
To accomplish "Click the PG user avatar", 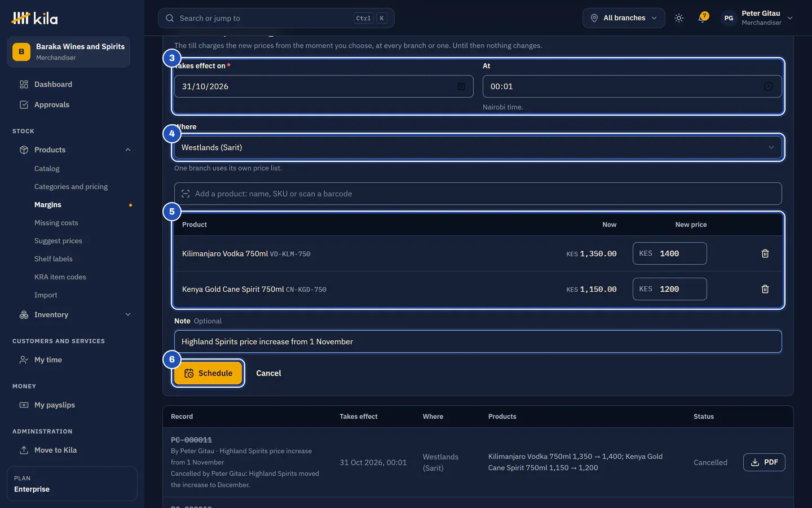I will 729,18.
